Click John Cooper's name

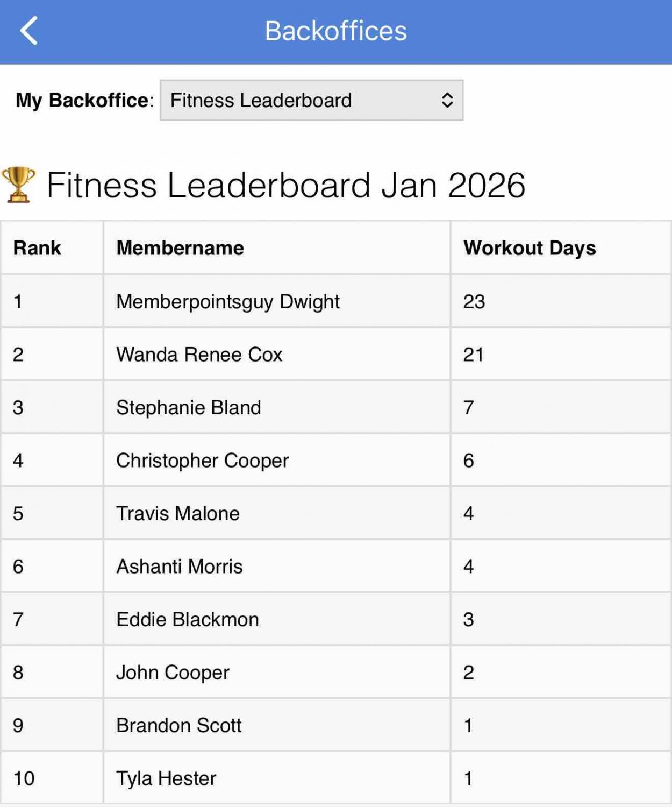(x=173, y=672)
